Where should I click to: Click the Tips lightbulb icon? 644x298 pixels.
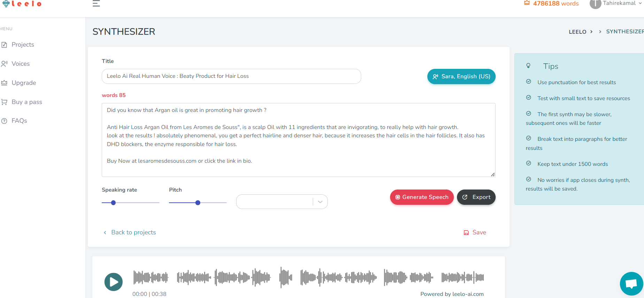(x=528, y=65)
